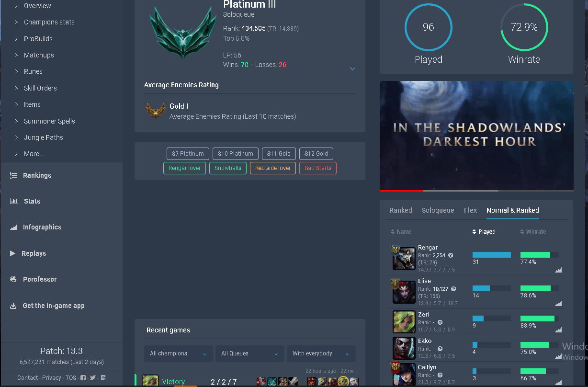
Task: Open Skill Orders in the sidebar
Action: point(40,88)
